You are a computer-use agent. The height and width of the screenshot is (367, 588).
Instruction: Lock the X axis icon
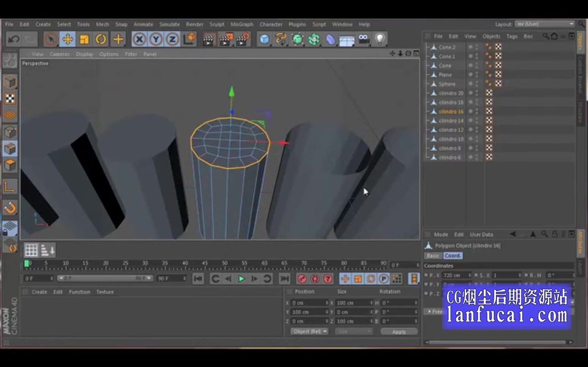tap(139, 39)
